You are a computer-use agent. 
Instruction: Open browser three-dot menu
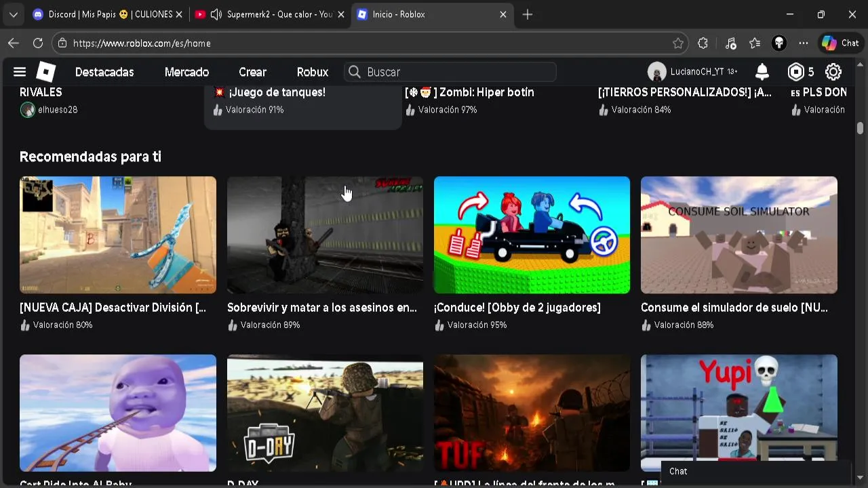click(x=804, y=43)
